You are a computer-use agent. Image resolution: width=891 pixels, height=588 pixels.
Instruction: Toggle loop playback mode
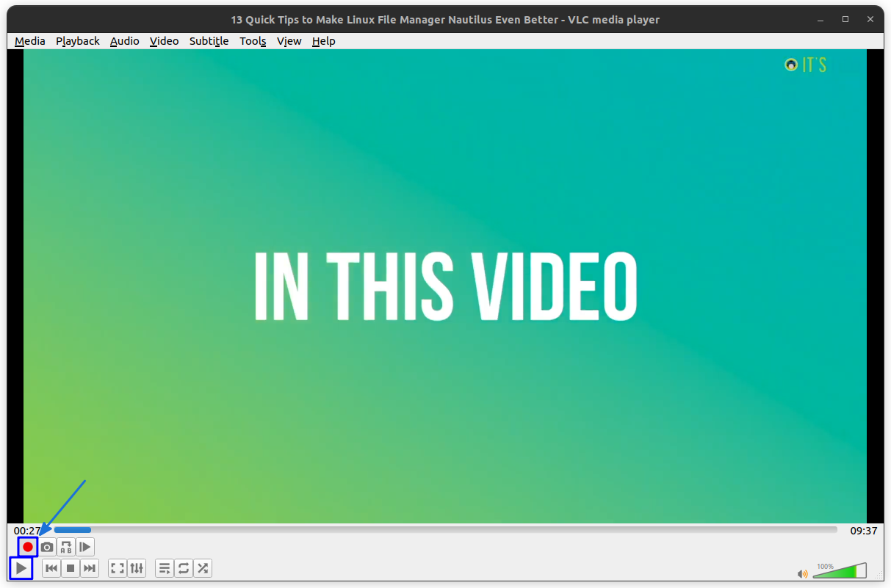(183, 567)
